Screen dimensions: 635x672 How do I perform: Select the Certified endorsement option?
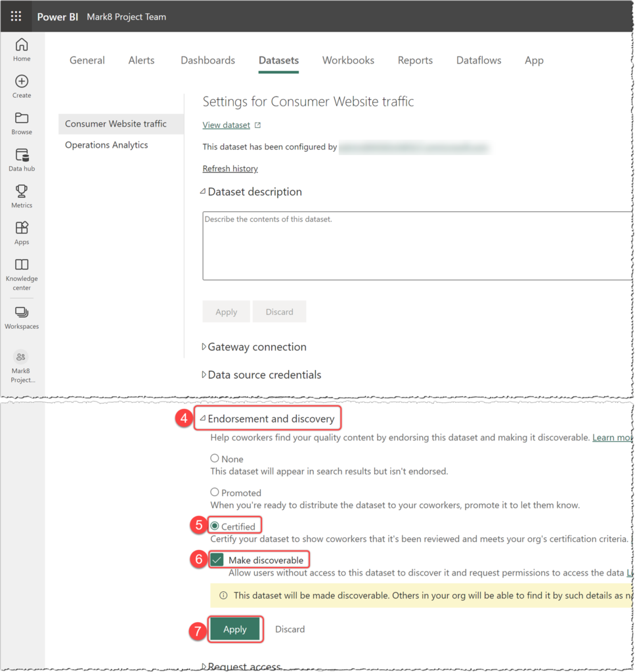[215, 526]
